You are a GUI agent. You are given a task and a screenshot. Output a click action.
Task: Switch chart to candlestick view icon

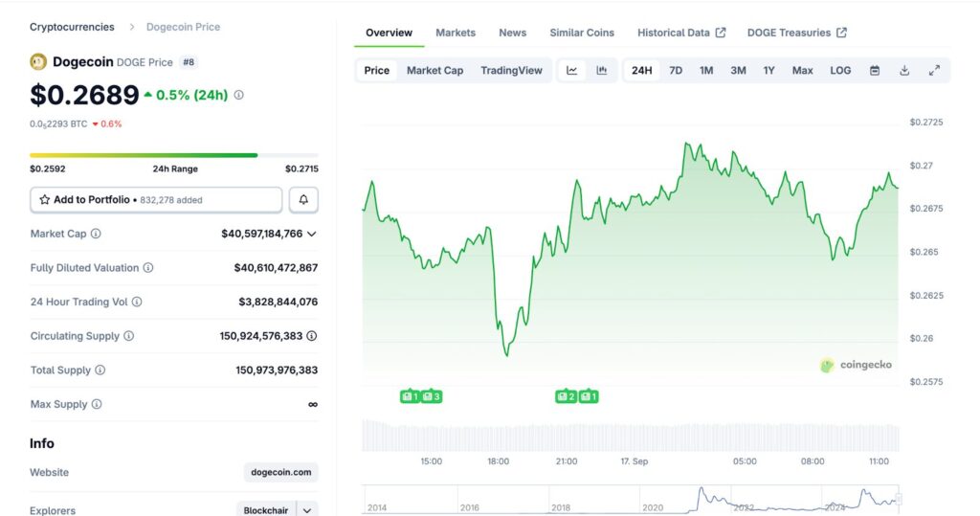coord(601,71)
